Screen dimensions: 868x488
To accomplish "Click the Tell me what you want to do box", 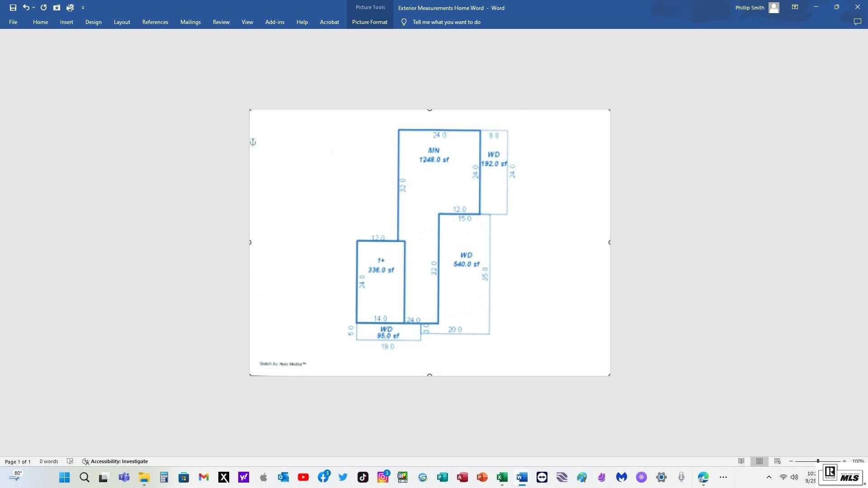I will coord(446,22).
